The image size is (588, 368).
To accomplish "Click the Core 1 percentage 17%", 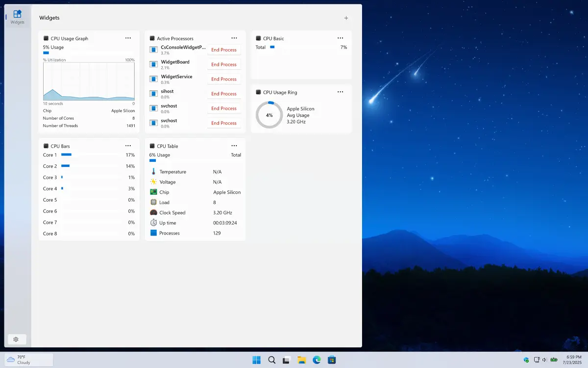I will [130, 155].
